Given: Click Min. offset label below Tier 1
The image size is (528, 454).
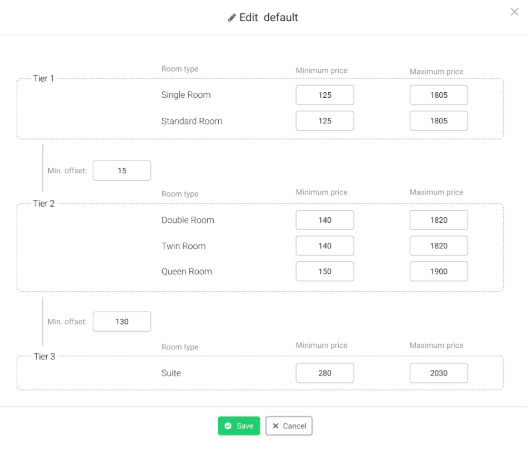Looking at the screenshot, I should tap(67, 171).
